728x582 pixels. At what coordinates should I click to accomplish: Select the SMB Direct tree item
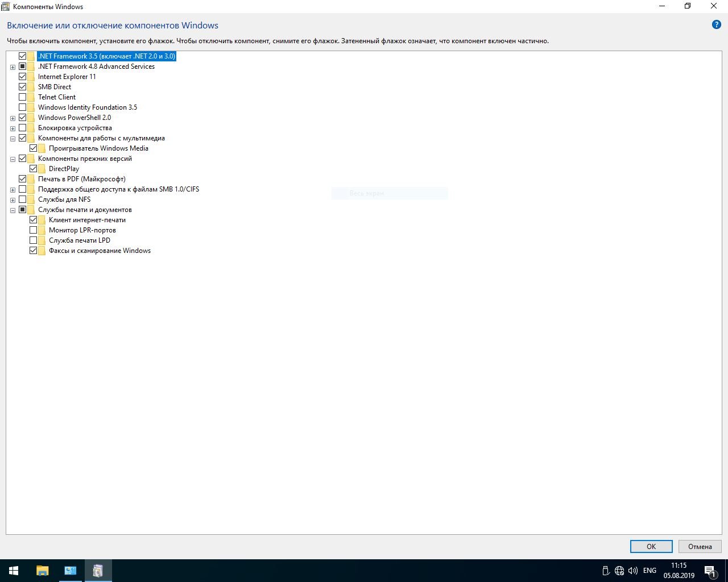(x=55, y=87)
